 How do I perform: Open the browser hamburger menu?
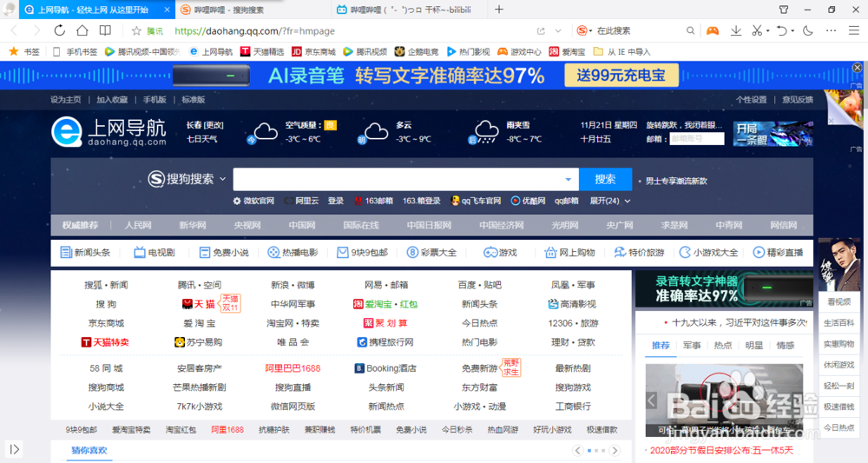[854, 31]
